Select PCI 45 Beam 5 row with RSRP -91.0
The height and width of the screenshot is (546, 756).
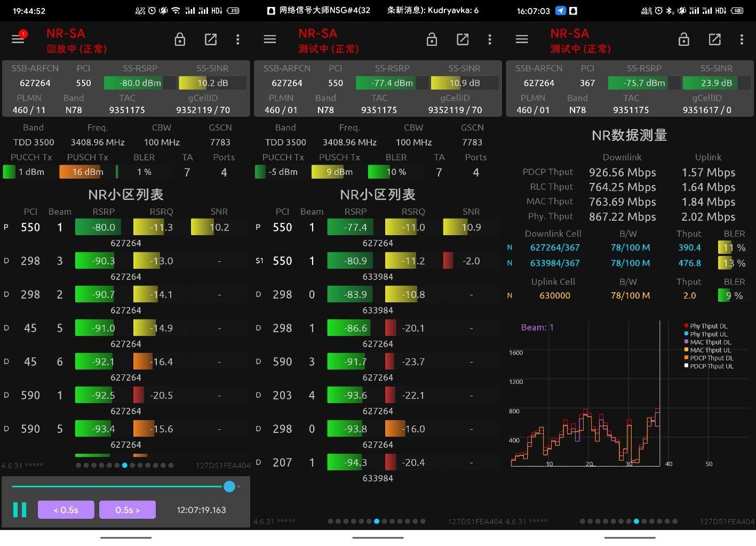[126, 334]
